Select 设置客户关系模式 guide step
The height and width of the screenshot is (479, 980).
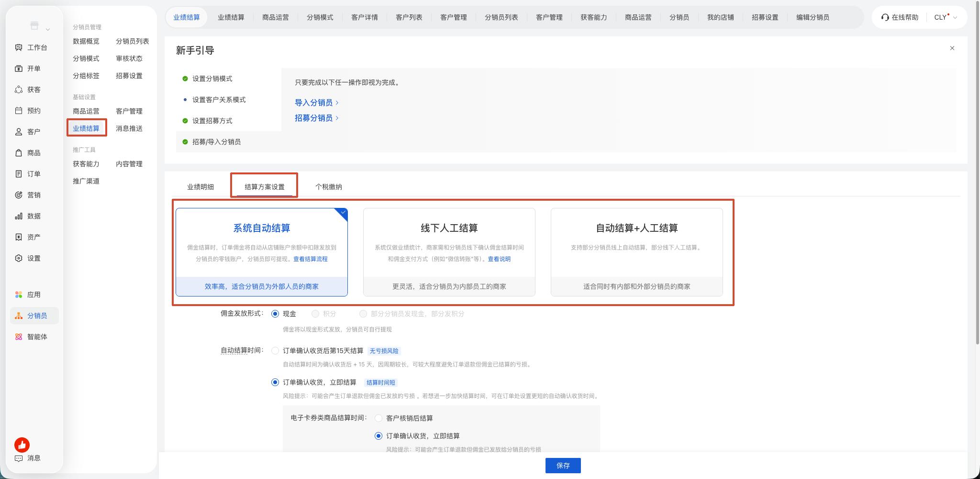[219, 100]
